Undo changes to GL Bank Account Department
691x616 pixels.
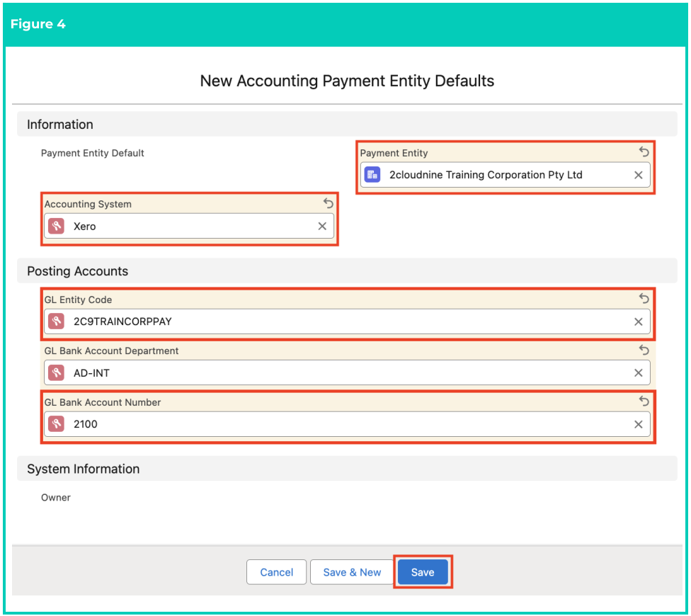tap(644, 350)
